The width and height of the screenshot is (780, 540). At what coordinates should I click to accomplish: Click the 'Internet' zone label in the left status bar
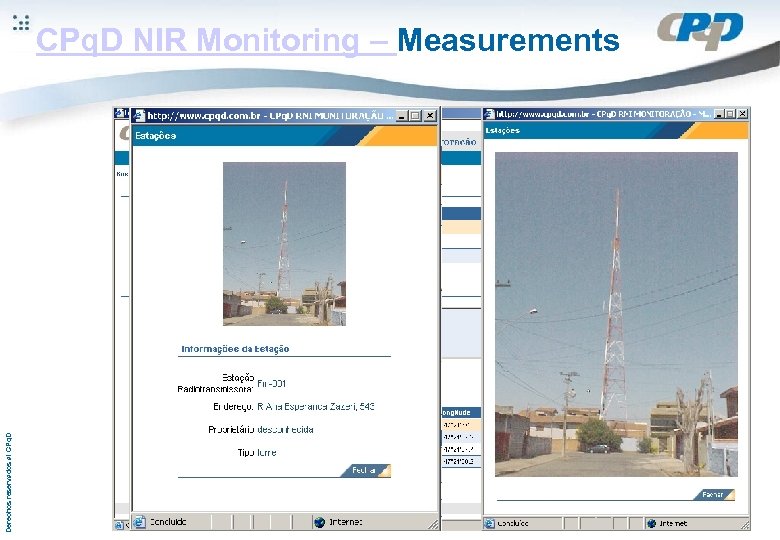(346, 522)
